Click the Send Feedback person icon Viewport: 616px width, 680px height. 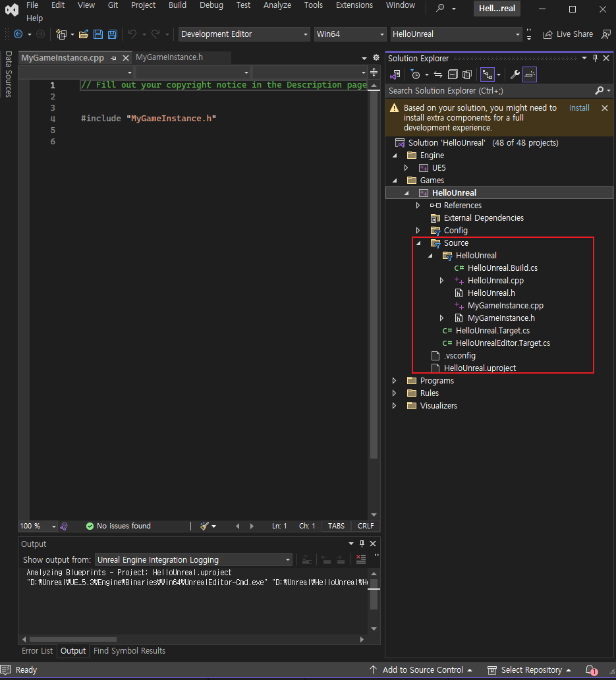(606, 34)
